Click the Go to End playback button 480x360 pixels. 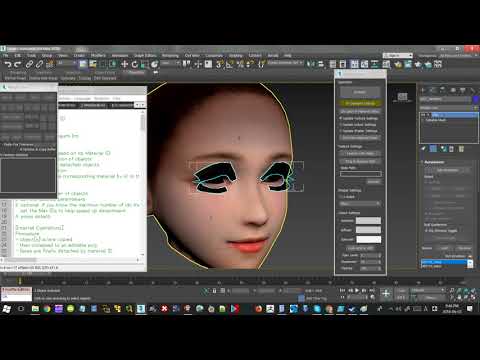point(372,290)
